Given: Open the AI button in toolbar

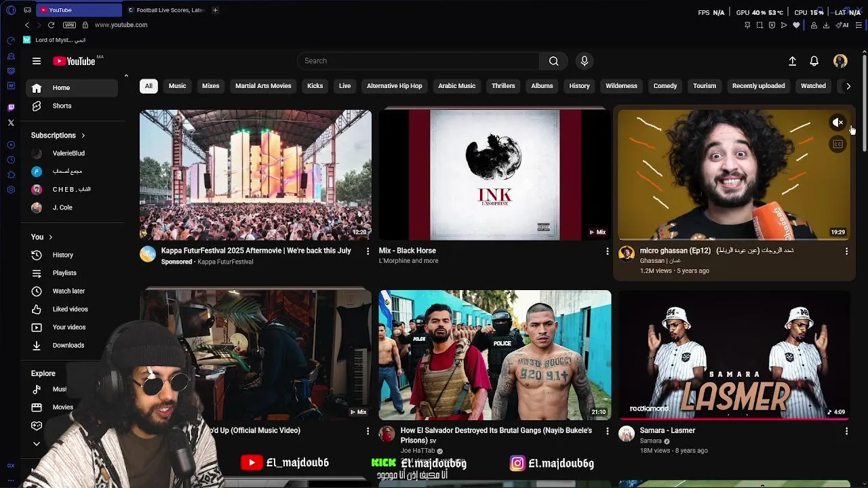Looking at the screenshot, I should 843,25.
